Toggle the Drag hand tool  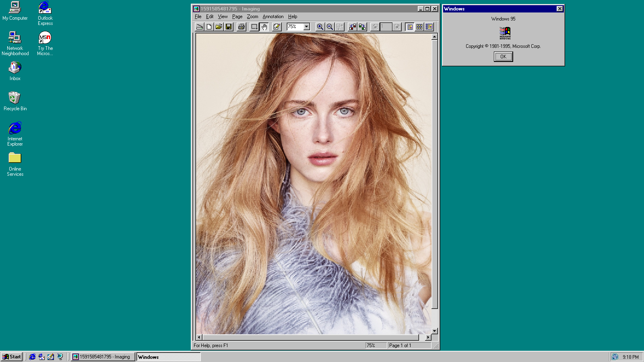click(264, 27)
